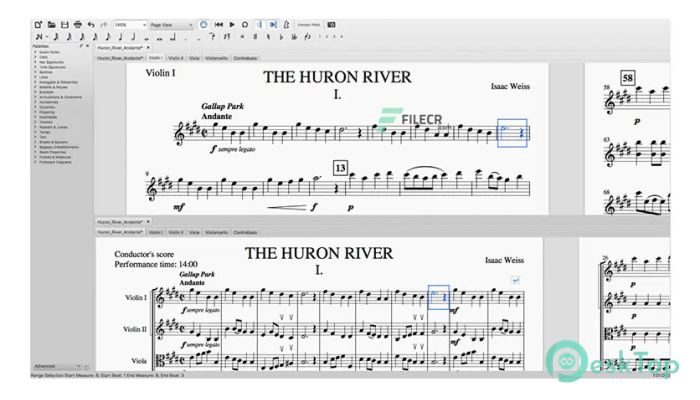Select top Huron_River_Andante document tab
The width and height of the screenshot is (700, 400).
coord(120,48)
